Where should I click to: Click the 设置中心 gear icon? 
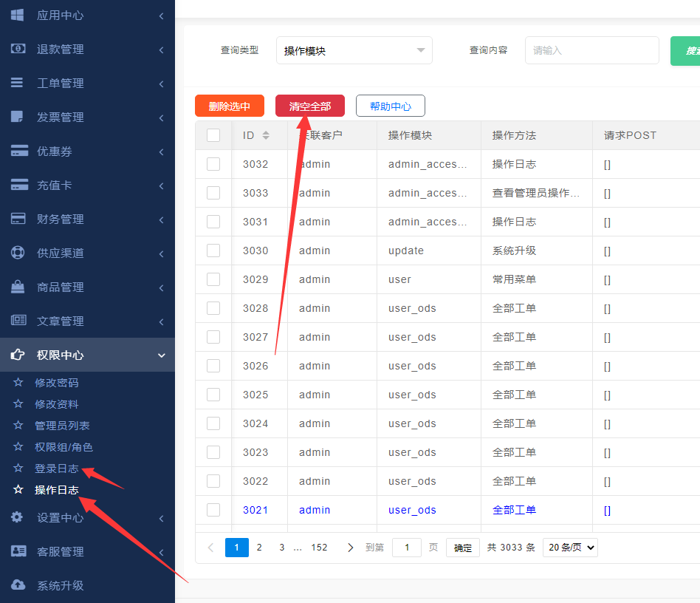point(17,517)
